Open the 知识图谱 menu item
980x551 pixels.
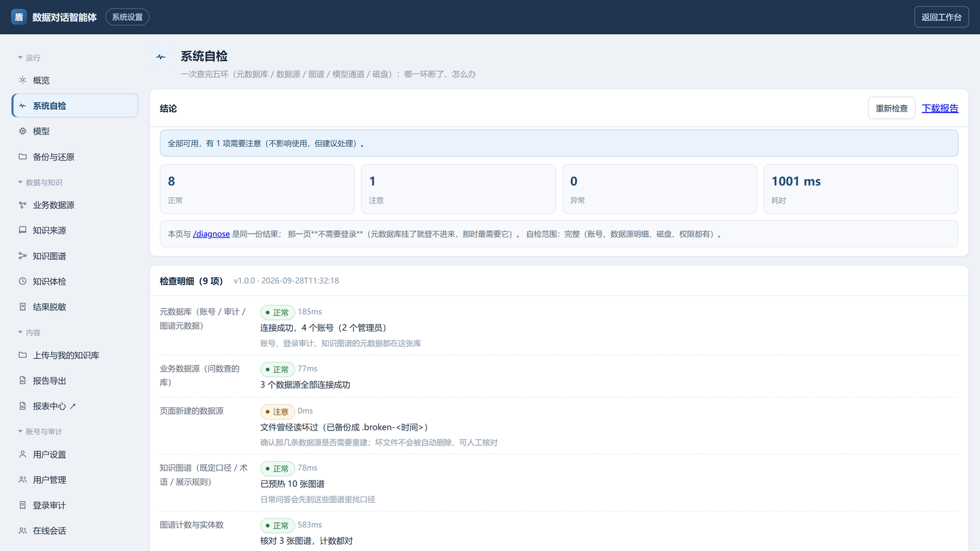[x=75, y=256]
